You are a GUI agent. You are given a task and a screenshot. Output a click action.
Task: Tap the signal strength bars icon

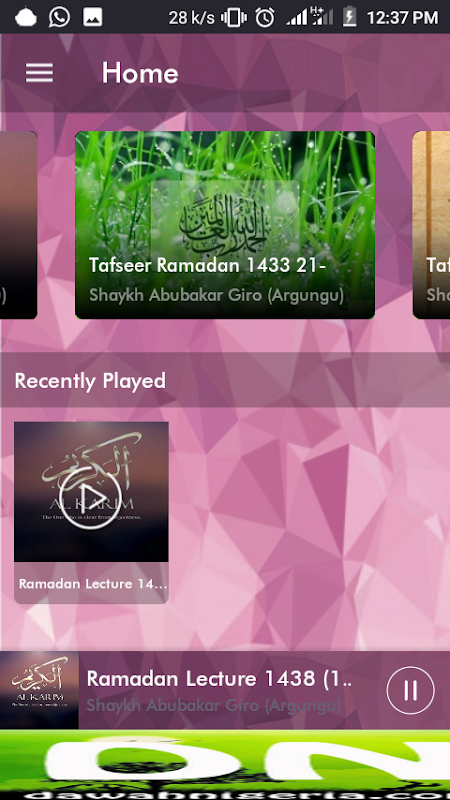(296, 18)
